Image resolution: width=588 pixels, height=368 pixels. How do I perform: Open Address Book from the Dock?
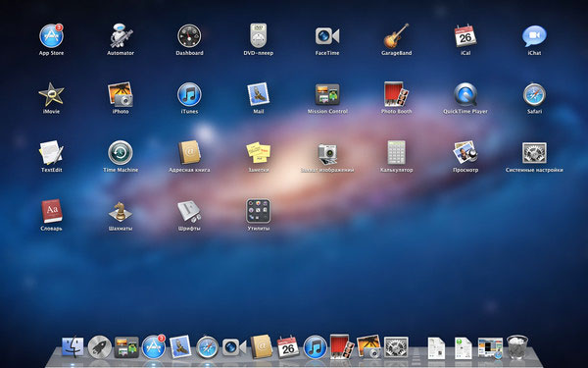[x=262, y=346]
